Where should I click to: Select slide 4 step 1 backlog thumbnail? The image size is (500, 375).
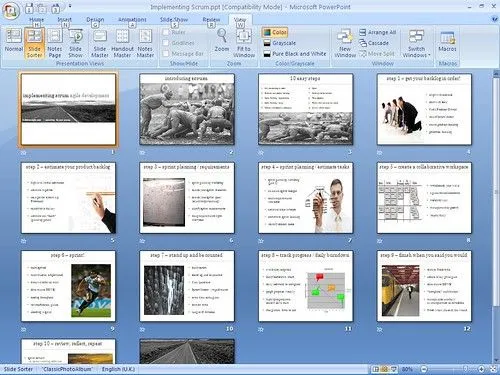tap(424, 109)
